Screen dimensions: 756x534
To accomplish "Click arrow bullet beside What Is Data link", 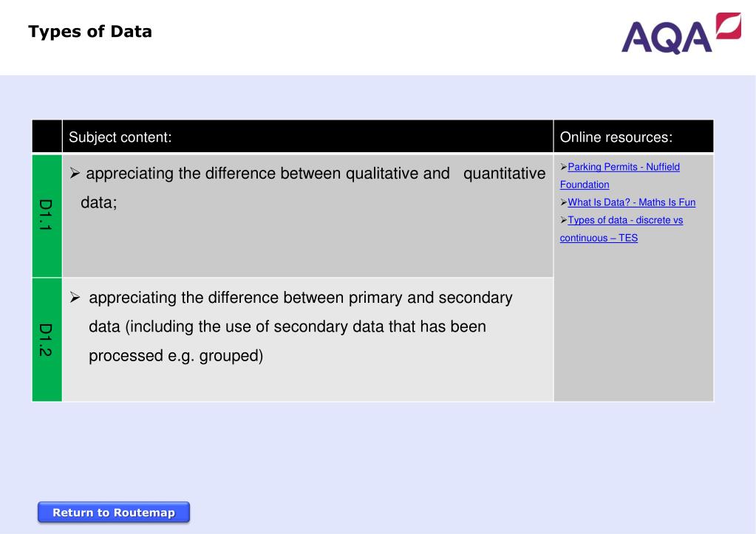I will 563,202.
